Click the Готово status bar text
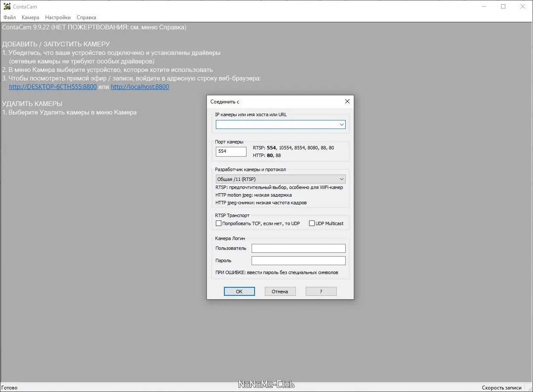The width and height of the screenshot is (533, 392). click(x=10, y=388)
